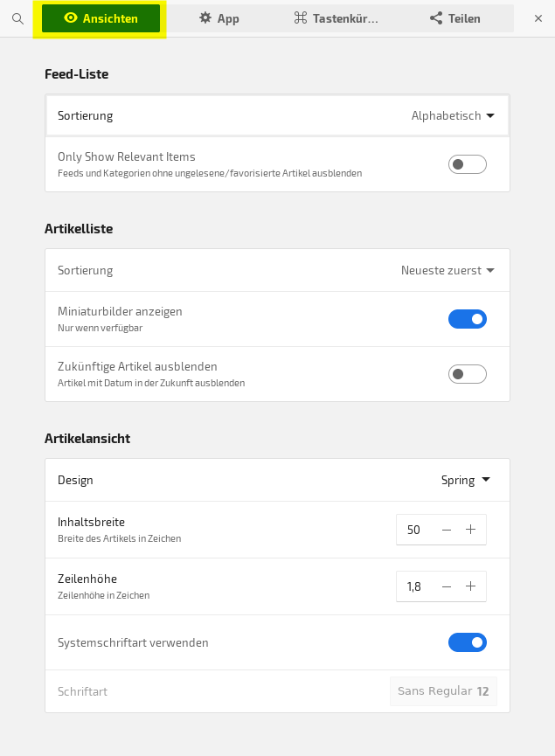Open the Design Spring dropdown
The width and height of the screenshot is (555, 756).
(466, 480)
